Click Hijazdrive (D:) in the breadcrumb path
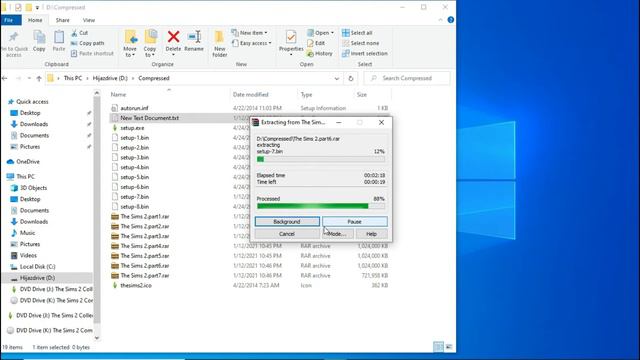The width and height of the screenshot is (640, 360). click(x=110, y=78)
